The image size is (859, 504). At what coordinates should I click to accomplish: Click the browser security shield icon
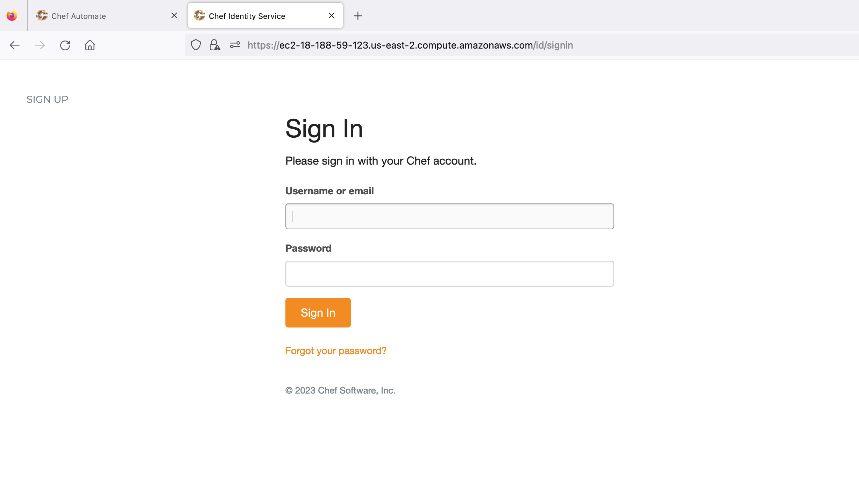[x=196, y=45]
